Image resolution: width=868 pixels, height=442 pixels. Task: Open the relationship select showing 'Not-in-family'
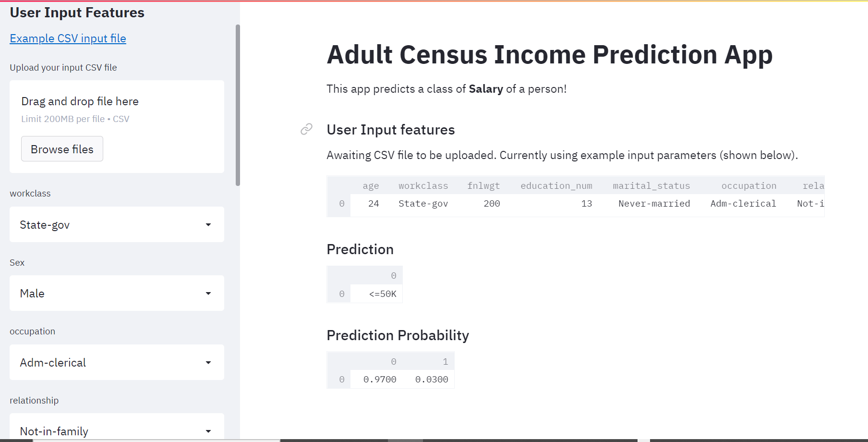coord(116,431)
